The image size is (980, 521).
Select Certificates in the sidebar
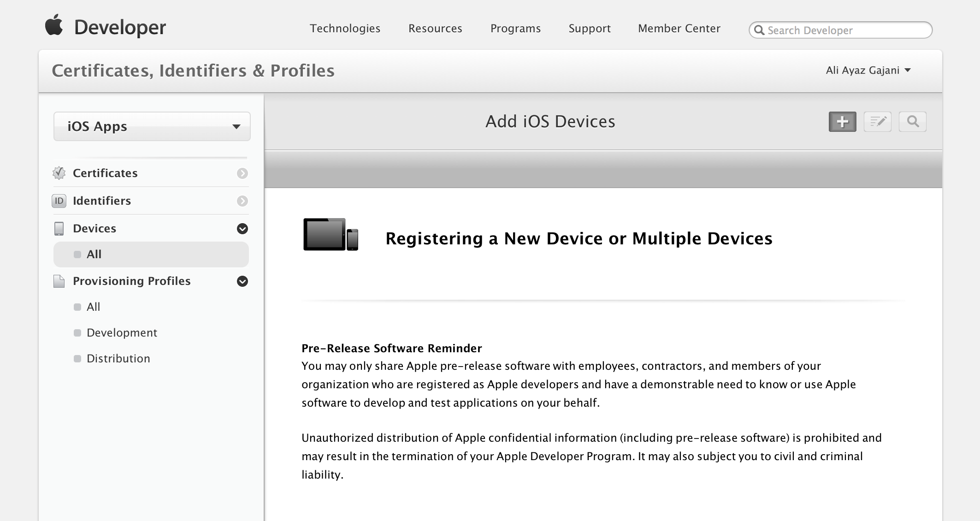point(105,173)
